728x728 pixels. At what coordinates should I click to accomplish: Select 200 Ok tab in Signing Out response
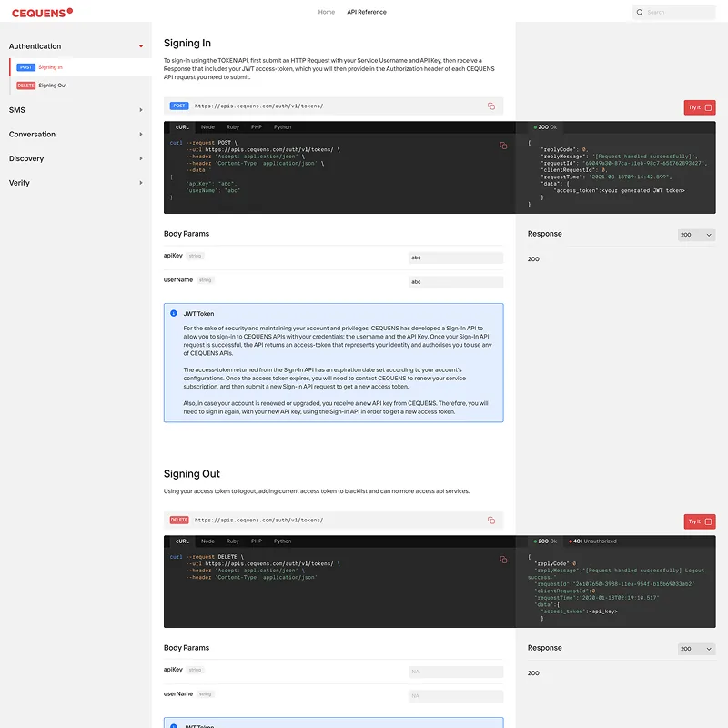click(x=545, y=541)
